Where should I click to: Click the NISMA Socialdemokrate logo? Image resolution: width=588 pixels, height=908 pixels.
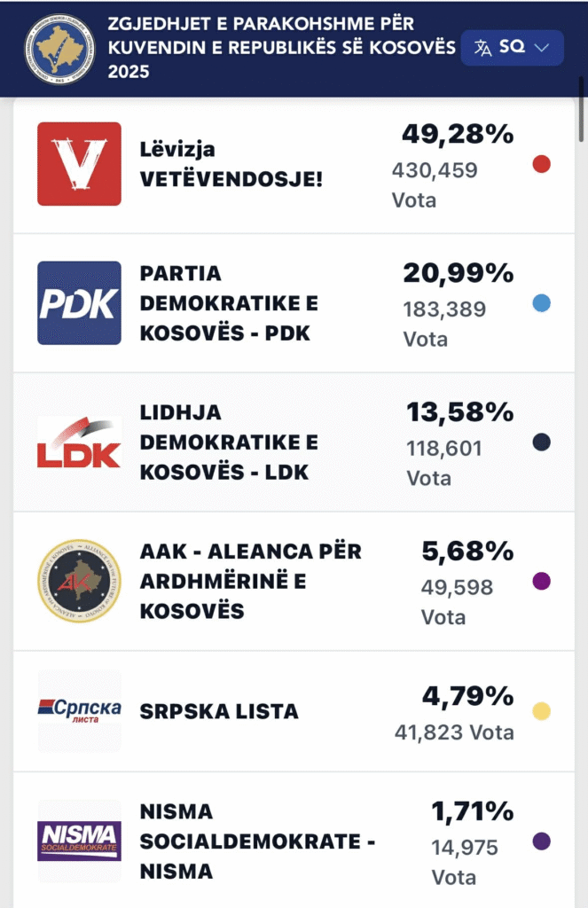[79, 841]
